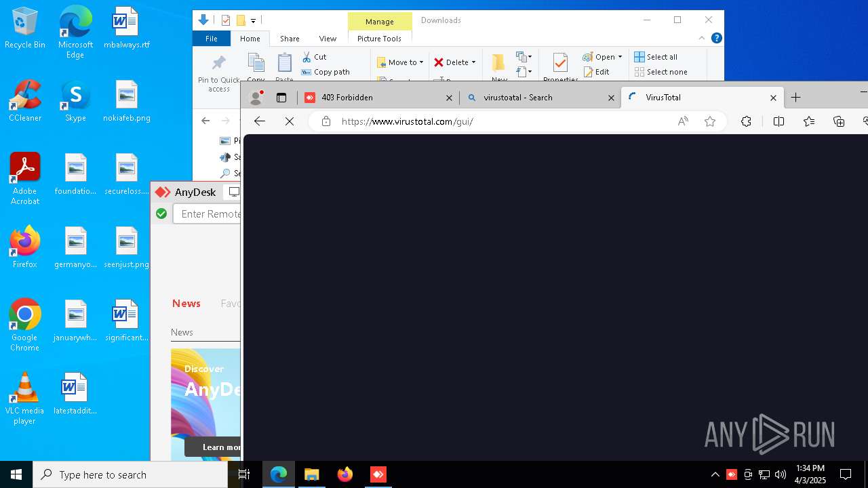Screen dimensions: 868x488
Task: Open Microsoft Edge desktop shortcut
Action: pyautogui.click(x=75, y=33)
